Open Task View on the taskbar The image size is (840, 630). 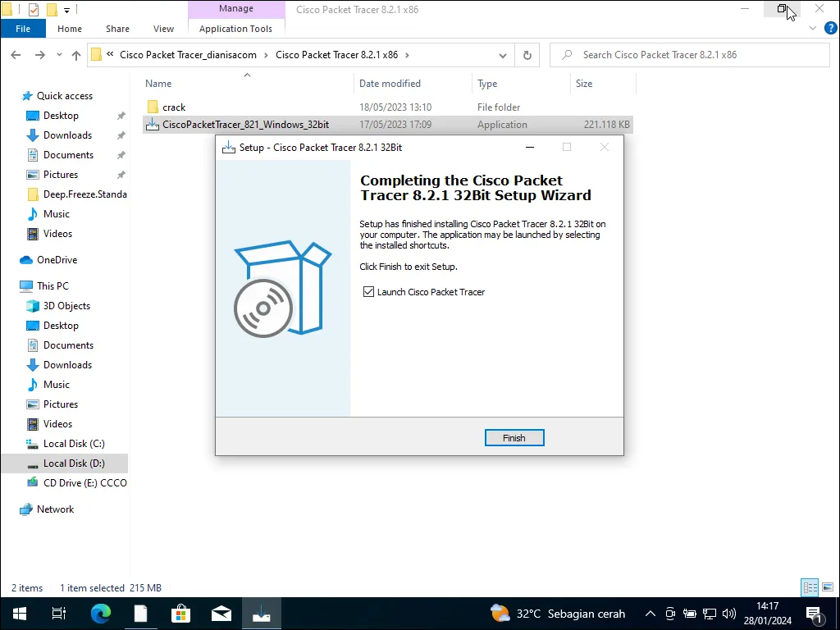(x=59, y=614)
